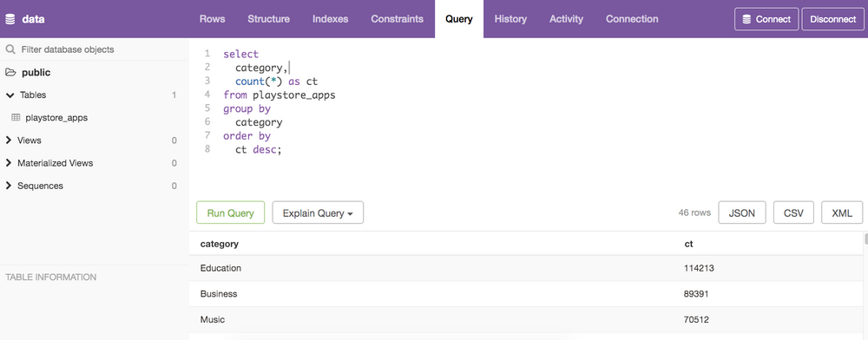Screen dimensions: 868x340
Task: Expand the Views section
Action: tap(9, 141)
